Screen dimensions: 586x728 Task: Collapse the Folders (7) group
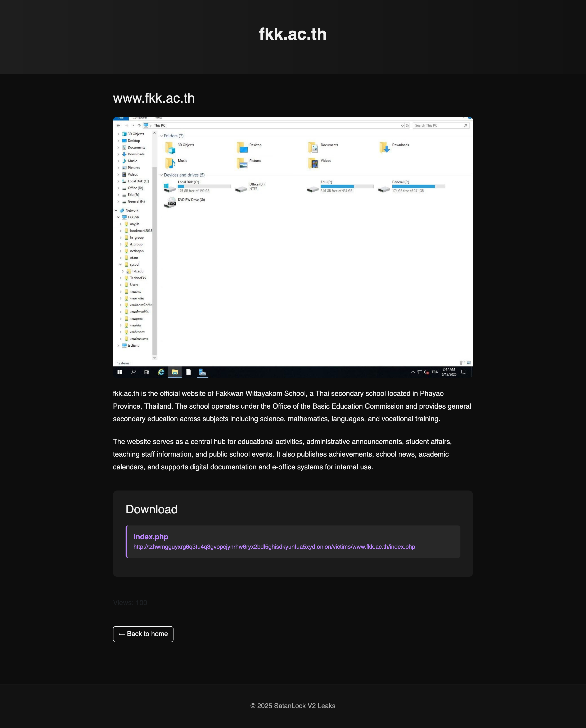click(161, 136)
